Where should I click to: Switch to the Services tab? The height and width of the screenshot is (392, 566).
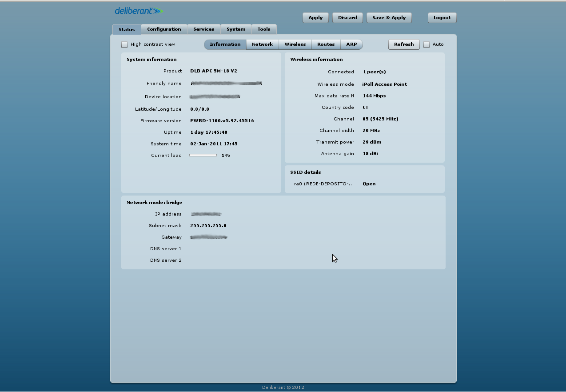(204, 29)
